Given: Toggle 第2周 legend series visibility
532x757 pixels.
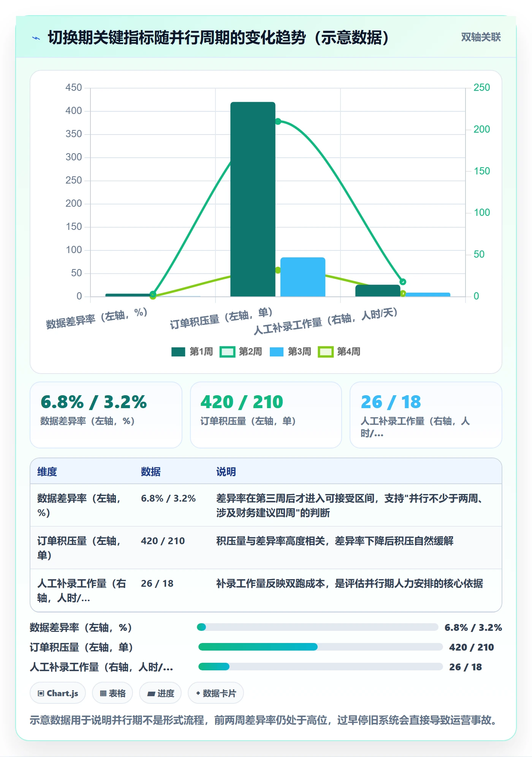Looking at the screenshot, I should point(227,352).
